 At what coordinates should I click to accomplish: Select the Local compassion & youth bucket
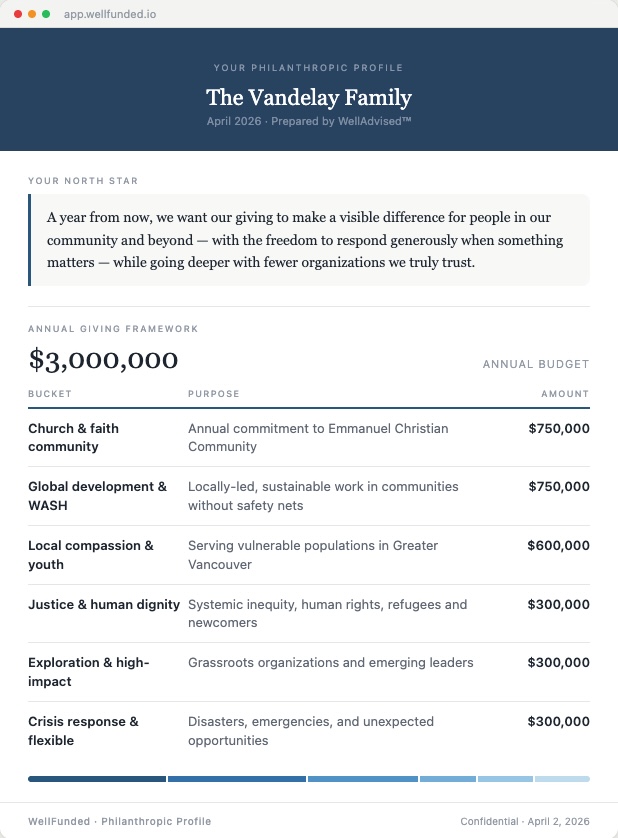click(89, 555)
